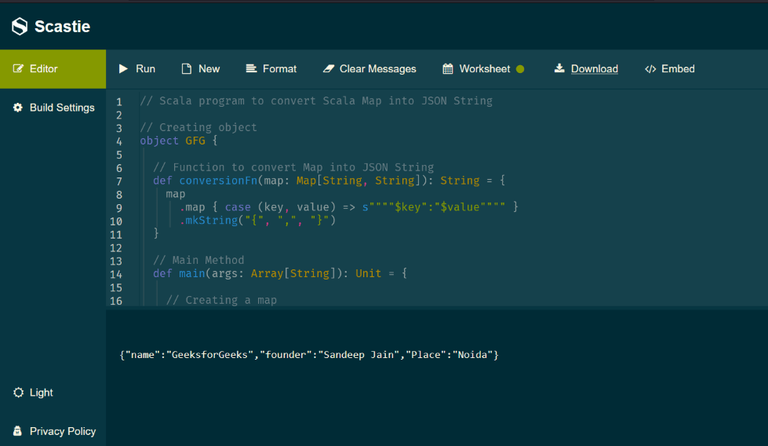
Task: Create a snippet via the New label
Action: tap(209, 69)
